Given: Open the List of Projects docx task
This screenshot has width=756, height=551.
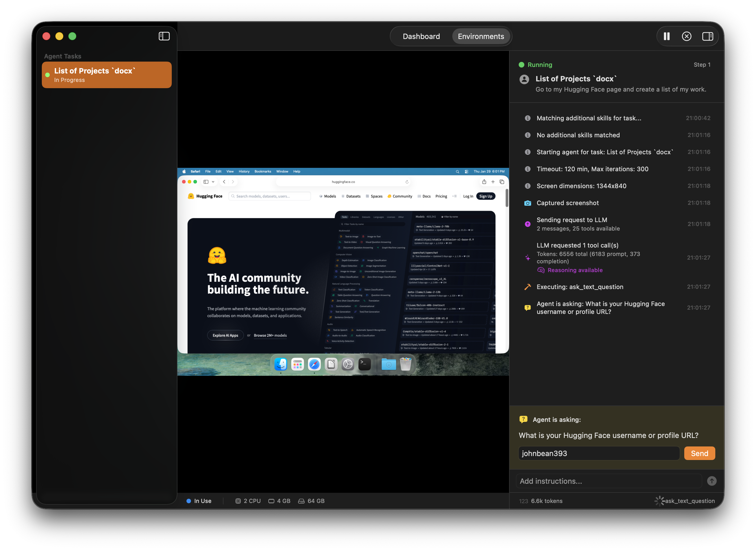Looking at the screenshot, I should (107, 75).
